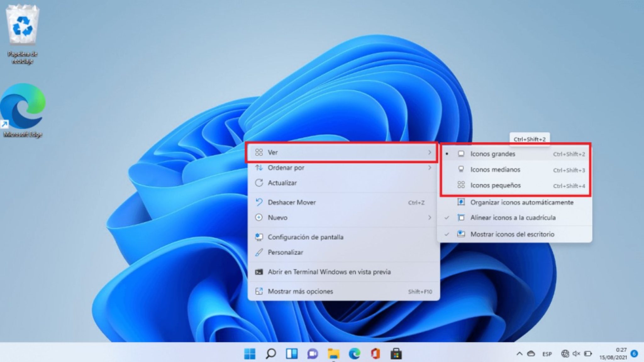Show hidden tray icons chevron
The image size is (644, 362).
click(519, 354)
